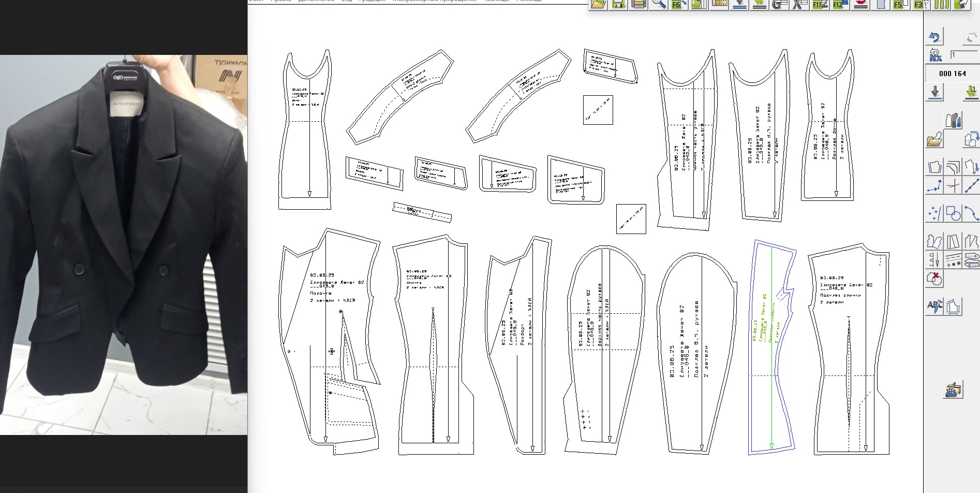Screen dimensions: 980x493
Task: Activate the magnifier zoom tool
Action: tap(659, 4)
